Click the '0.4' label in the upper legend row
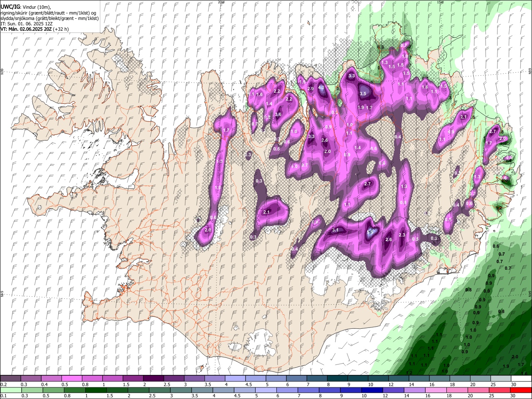This screenshot has width=532, height=399. point(44,384)
